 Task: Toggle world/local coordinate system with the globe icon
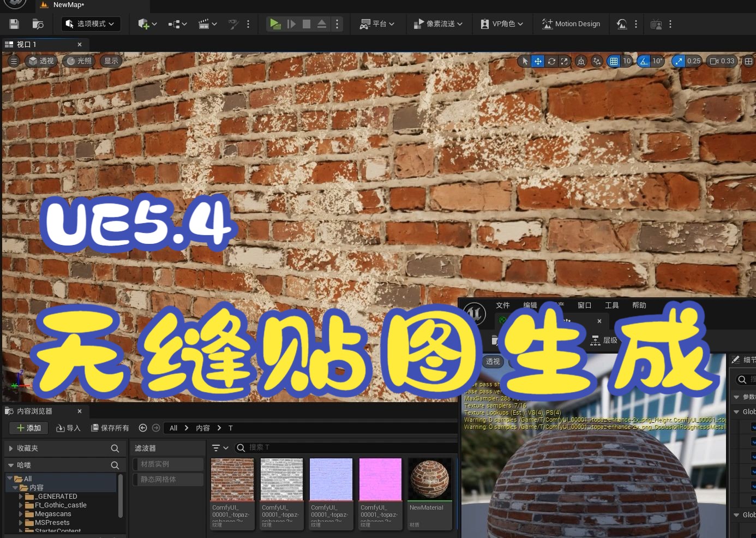tap(581, 61)
